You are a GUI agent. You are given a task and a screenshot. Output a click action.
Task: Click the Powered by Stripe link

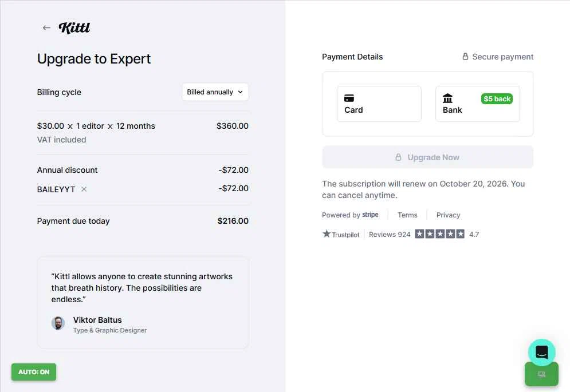tap(350, 215)
